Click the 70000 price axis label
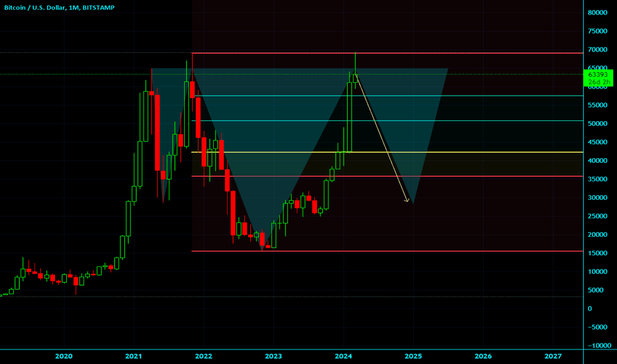617x364 pixels. (597, 50)
